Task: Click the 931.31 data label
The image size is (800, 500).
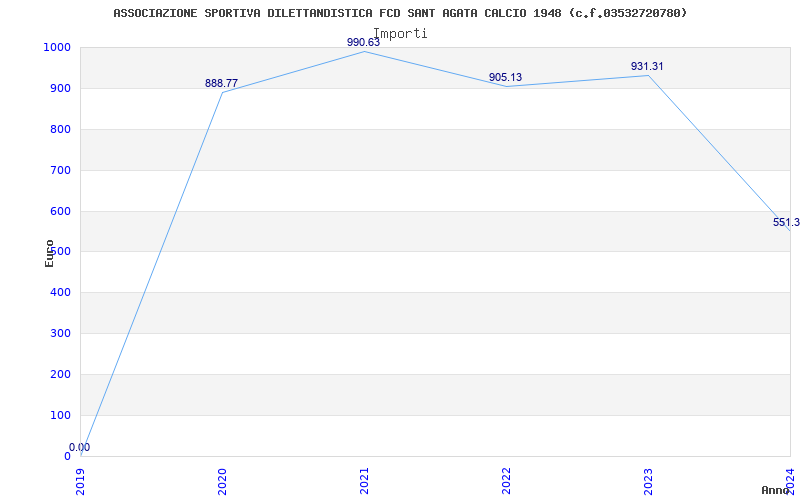Action: [x=647, y=66]
